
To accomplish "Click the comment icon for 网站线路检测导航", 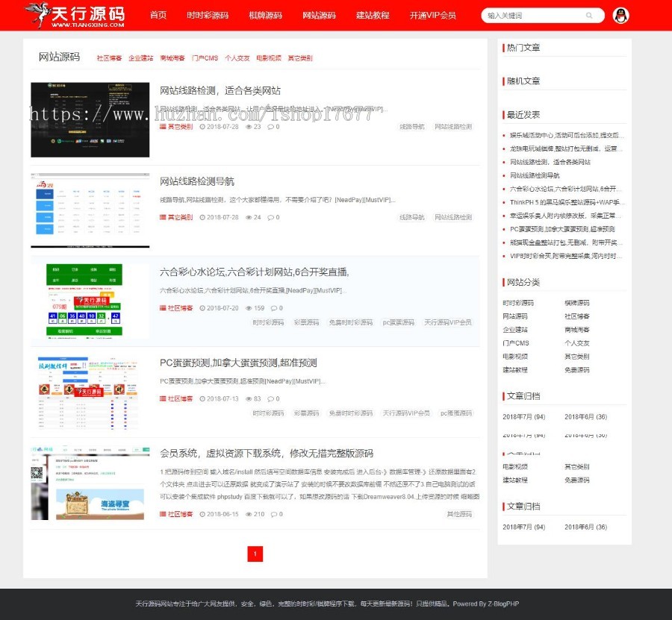I will pos(271,218).
